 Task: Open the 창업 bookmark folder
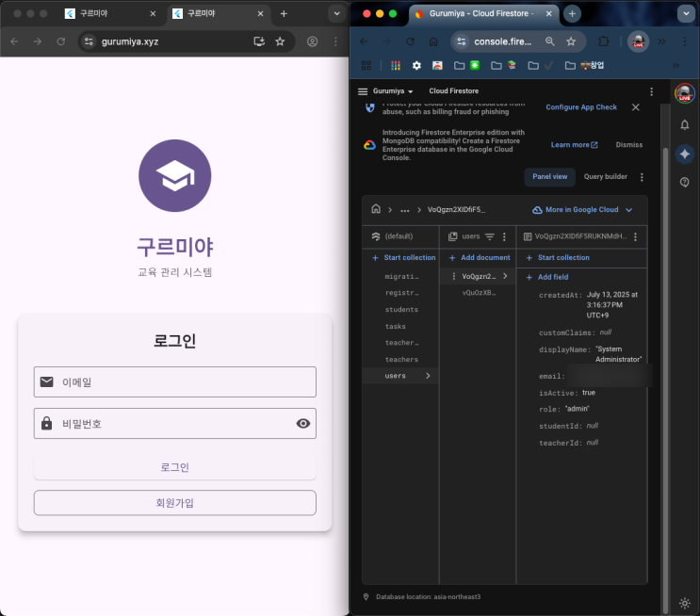584,66
